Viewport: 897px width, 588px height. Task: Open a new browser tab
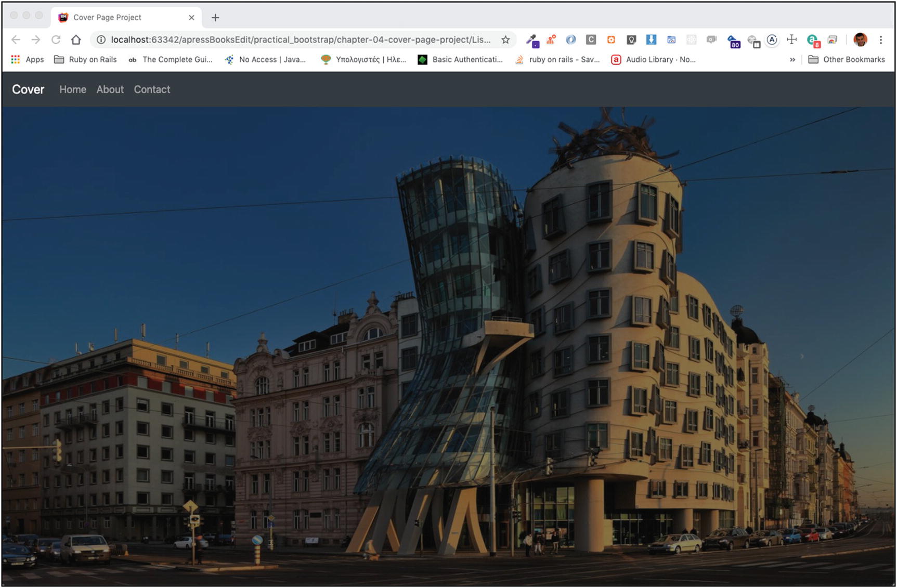click(x=215, y=18)
